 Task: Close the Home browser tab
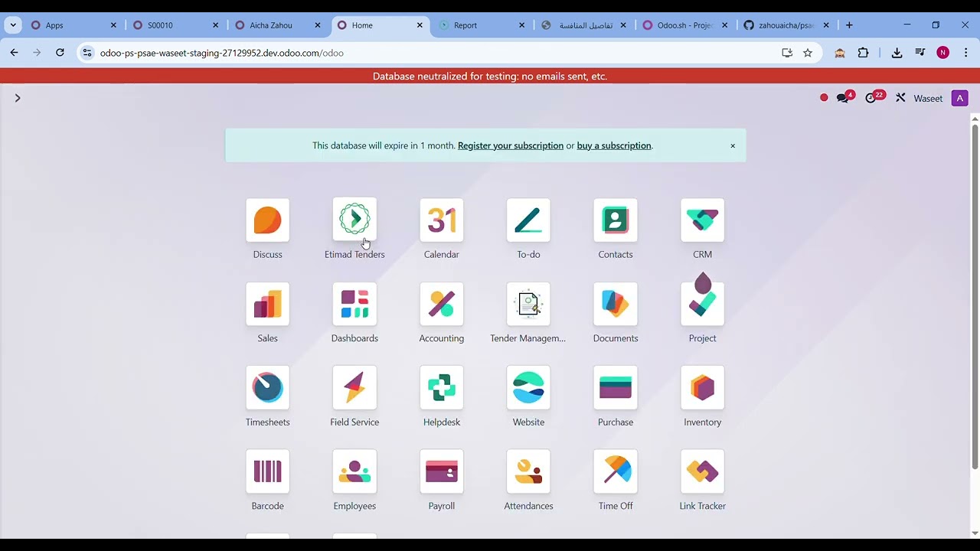420,25
